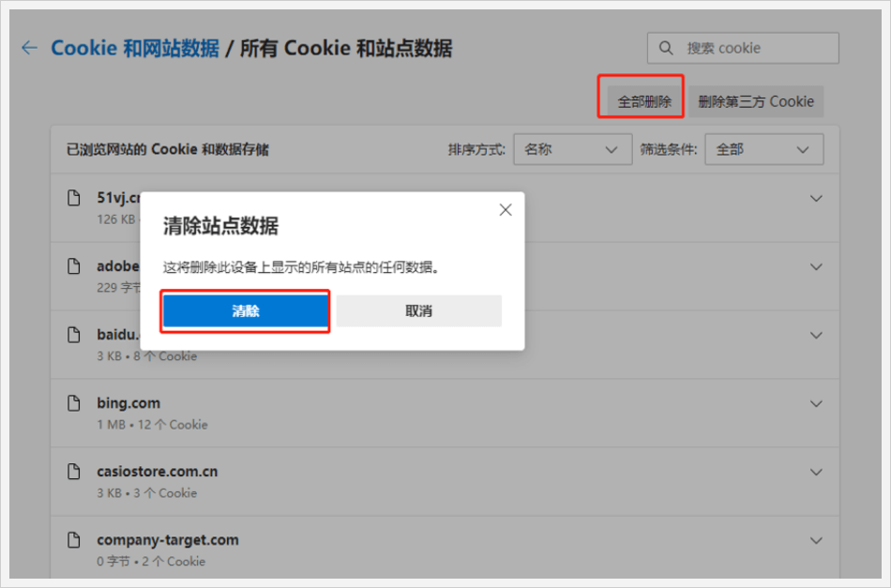Open the 排序方式 名称 dropdown

tap(572, 149)
